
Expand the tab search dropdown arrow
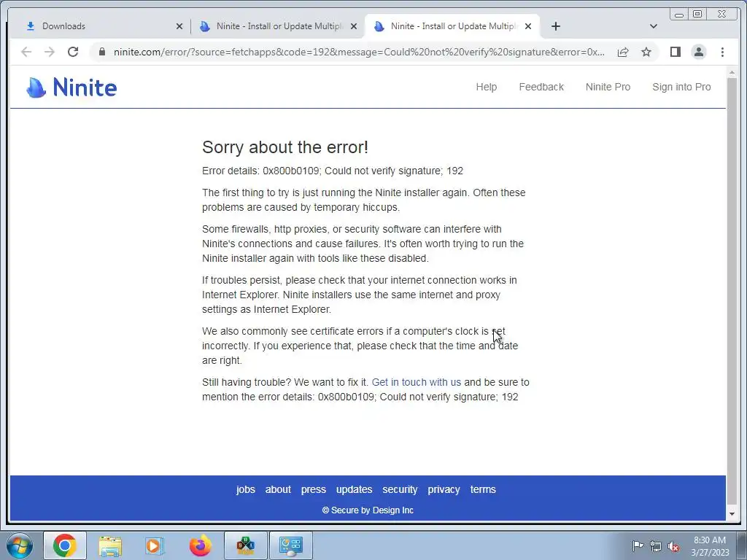(x=653, y=26)
